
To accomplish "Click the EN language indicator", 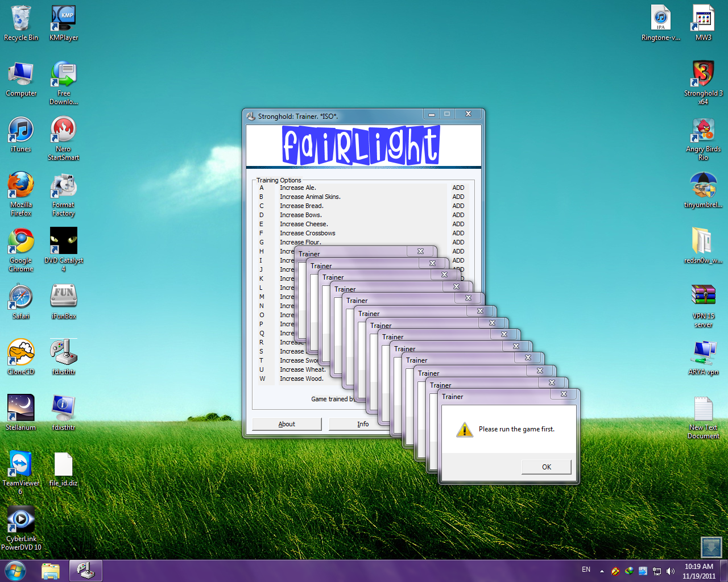I will point(586,569).
